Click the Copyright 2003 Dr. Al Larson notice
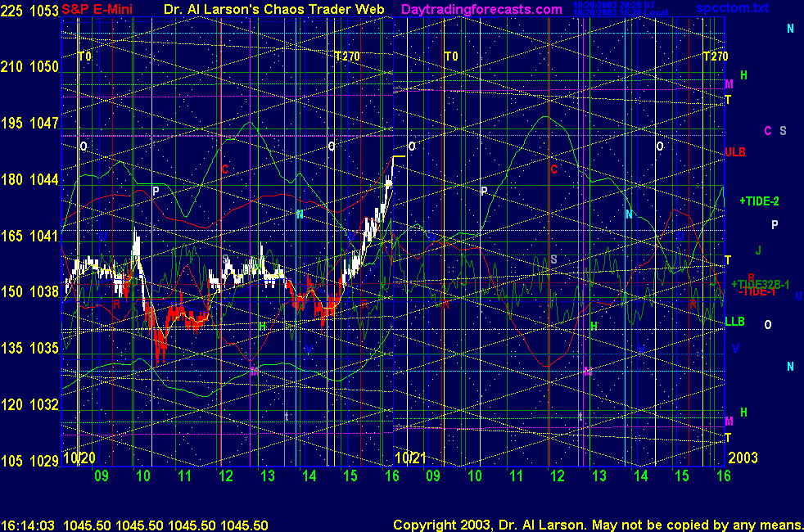The height and width of the screenshot is (532, 804). [x=598, y=525]
